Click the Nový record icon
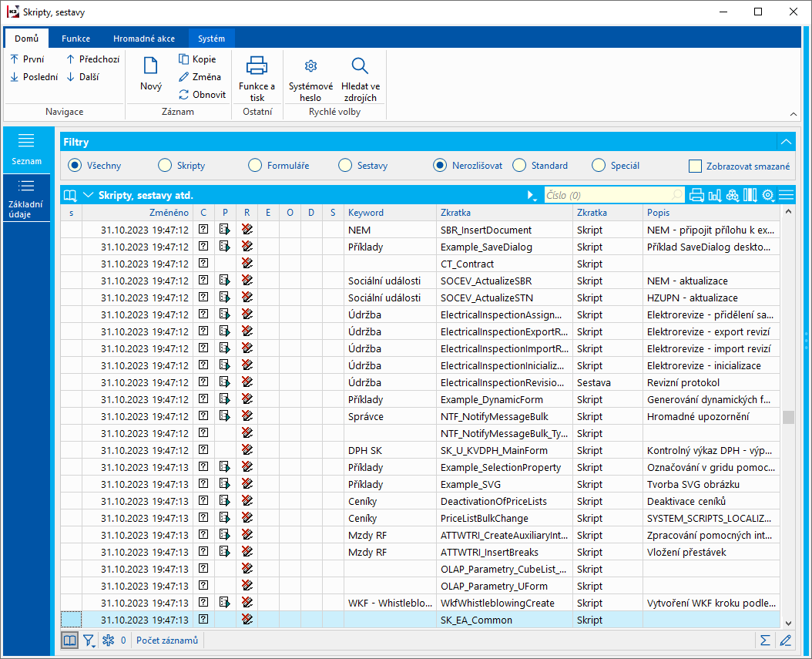Screen dimensions: 812x659 tap(151, 68)
